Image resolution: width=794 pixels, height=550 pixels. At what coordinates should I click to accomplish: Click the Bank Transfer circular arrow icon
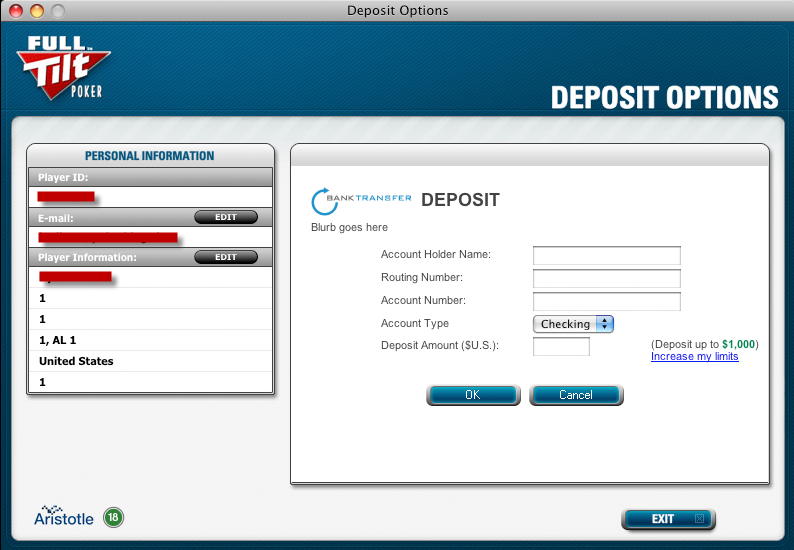point(327,201)
